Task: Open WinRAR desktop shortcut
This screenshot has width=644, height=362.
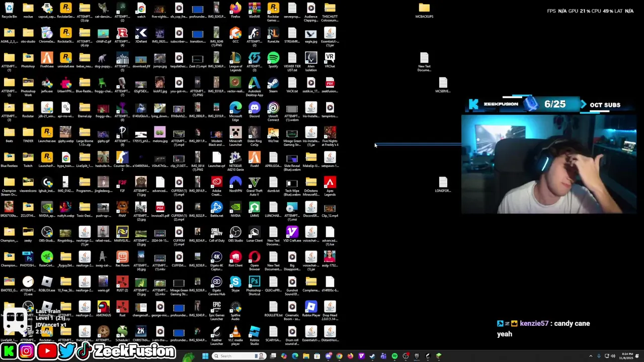Action: pyautogui.click(x=255, y=11)
